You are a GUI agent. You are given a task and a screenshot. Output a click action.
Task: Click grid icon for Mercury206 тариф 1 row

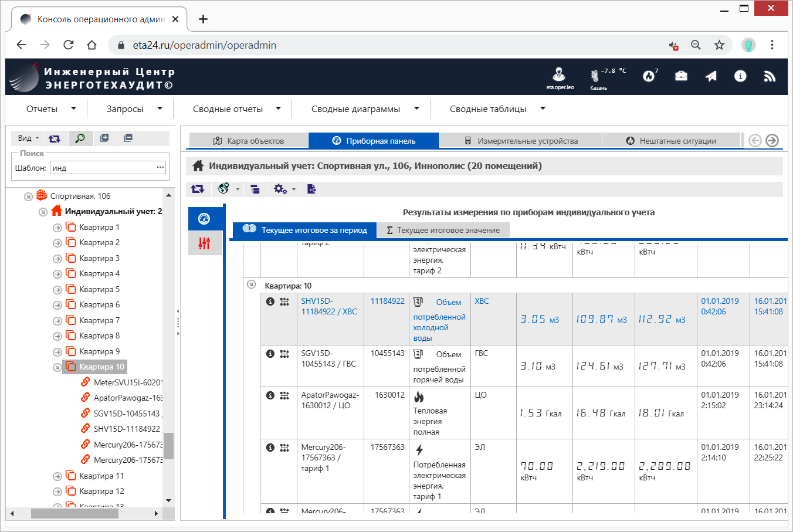coord(284,448)
